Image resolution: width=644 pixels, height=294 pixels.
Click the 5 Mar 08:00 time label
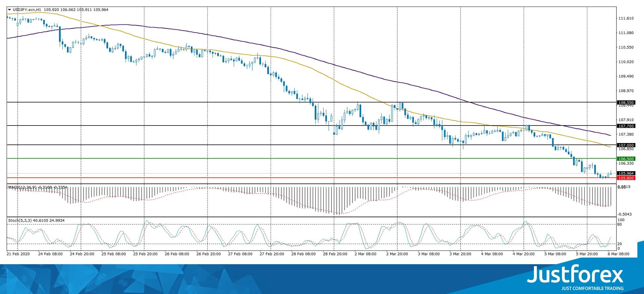[555, 254]
